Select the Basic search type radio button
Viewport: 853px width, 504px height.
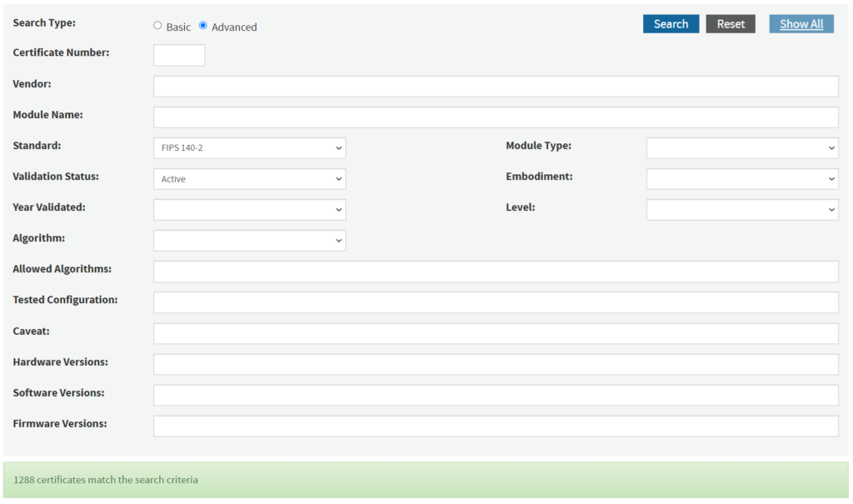tap(157, 26)
